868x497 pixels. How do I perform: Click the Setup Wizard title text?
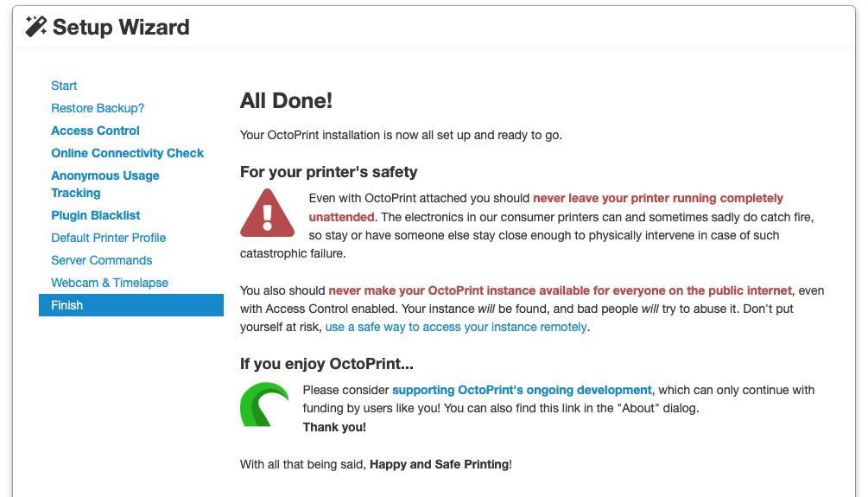coord(121,27)
